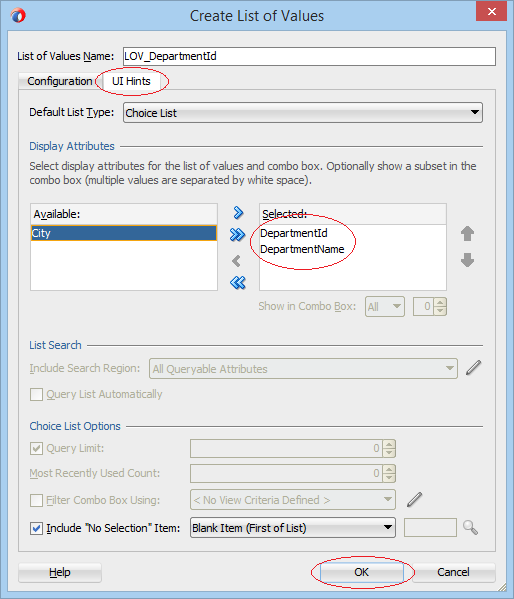Click the OK button

(362, 572)
